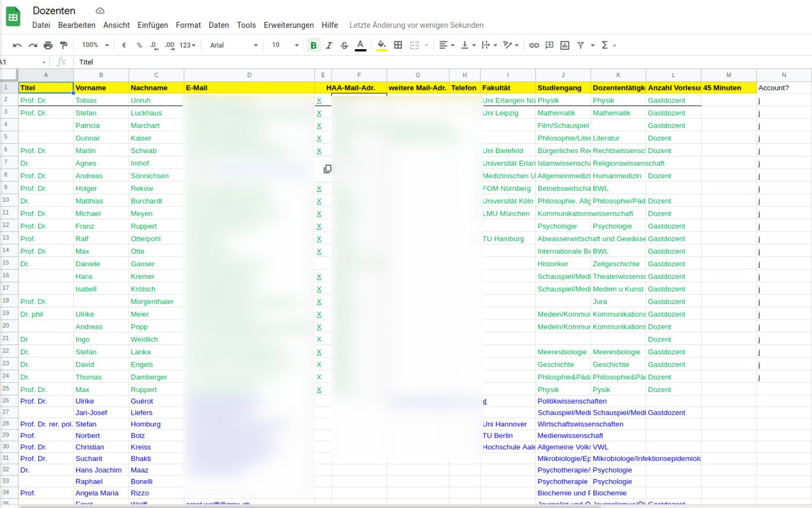Image resolution: width=812 pixels, height=508 pixels.
Task: Open the Erweiterungen menu
Action: coord(288,26)
